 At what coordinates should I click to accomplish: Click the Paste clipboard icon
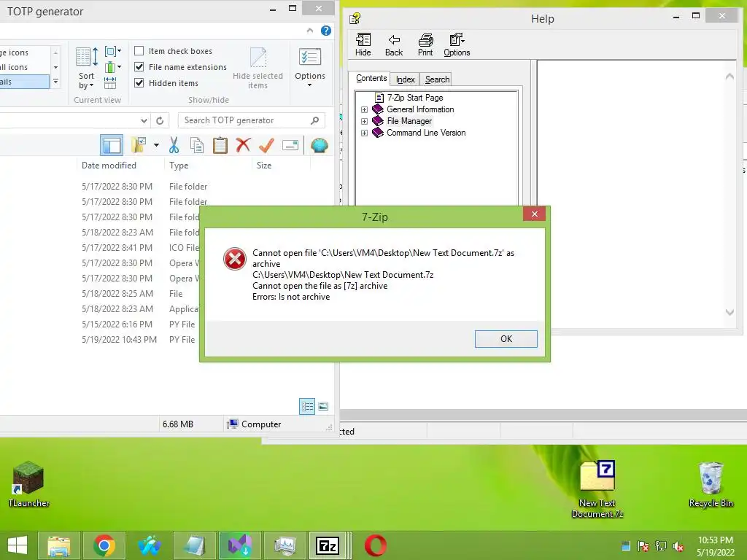point(220,145)
